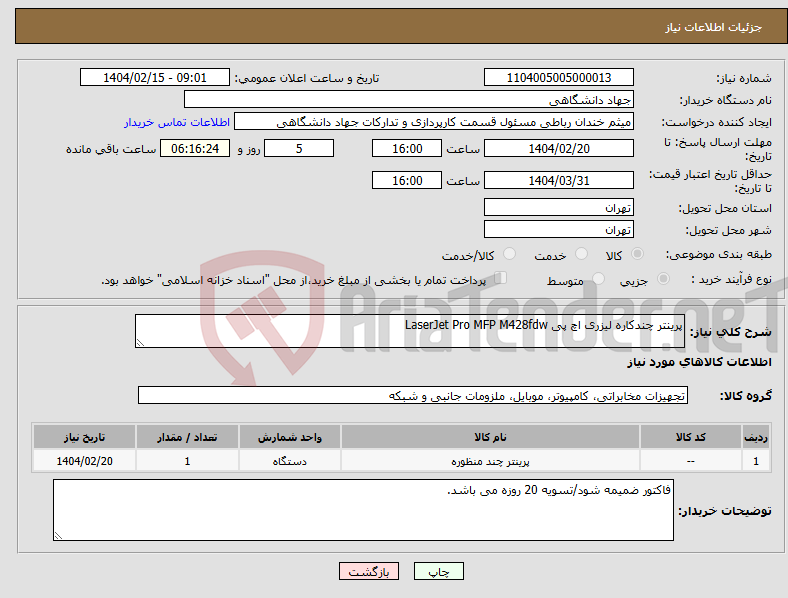Open اطلاعات تماس خریدار link

click(x=177, y=122)
